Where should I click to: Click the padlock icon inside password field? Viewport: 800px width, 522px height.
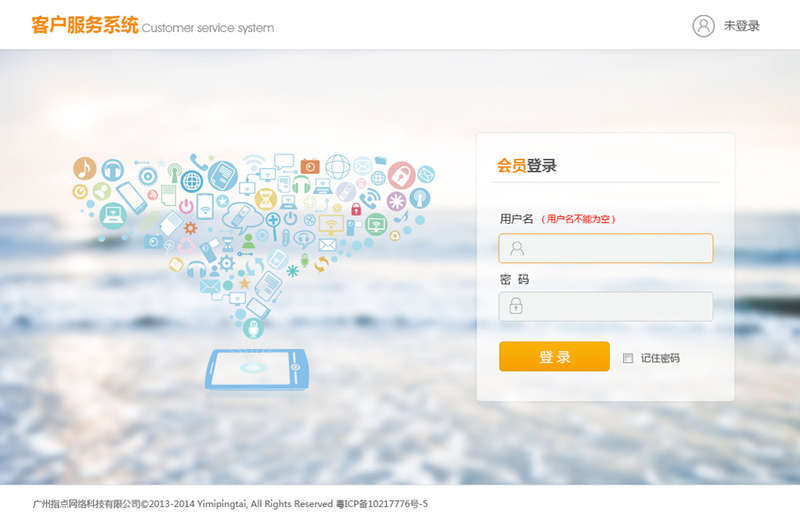[516, 306]
